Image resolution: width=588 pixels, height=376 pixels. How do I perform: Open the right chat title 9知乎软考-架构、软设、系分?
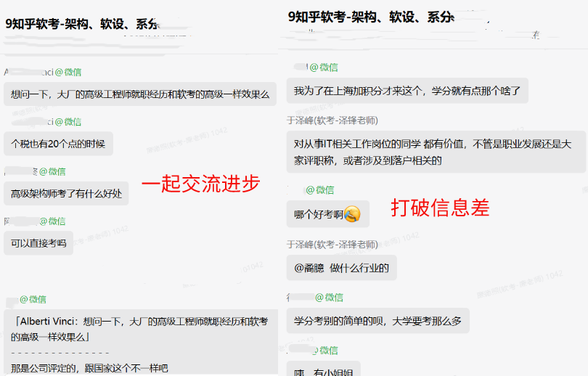point(371,17)
